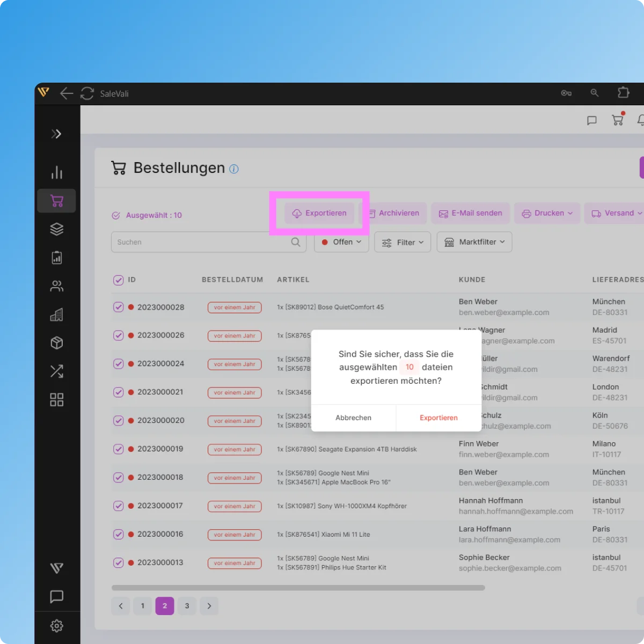Open the Drucken dropdown menu
This screenshot has height=644, width=644.
point(547,213)
